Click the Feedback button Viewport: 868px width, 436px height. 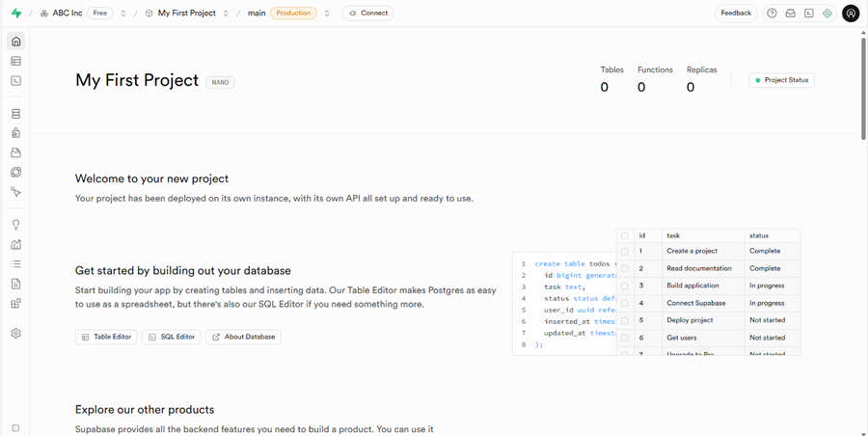click(736, 14)
